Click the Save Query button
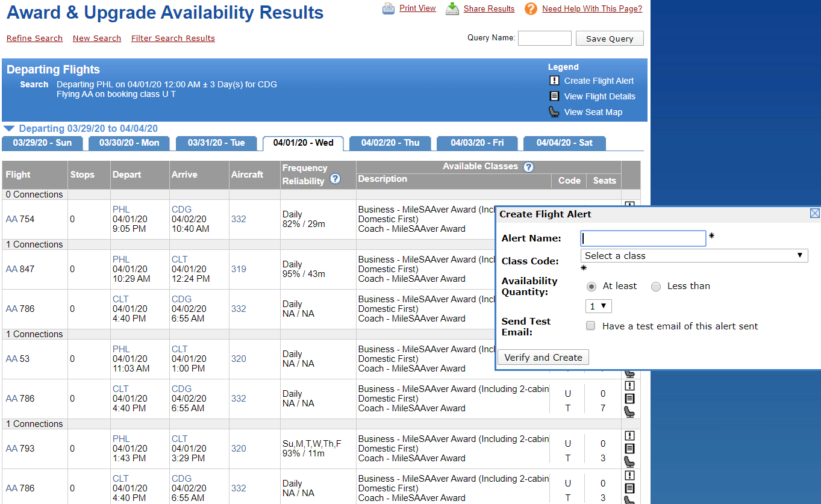The height and width of the screenshot is (504, 821). click(x=610, y=39)
